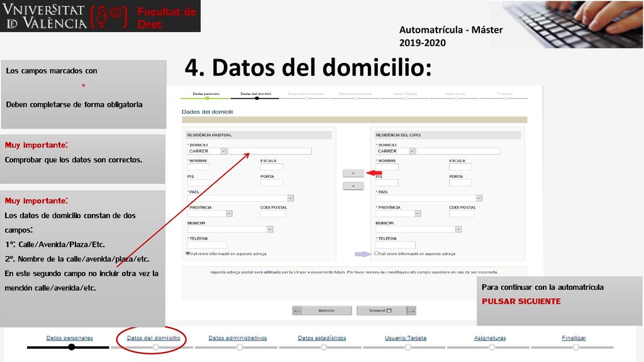Click the 'Dades del domicili' section heading
Screen dimensions: 644x362
tap(207, 112)
